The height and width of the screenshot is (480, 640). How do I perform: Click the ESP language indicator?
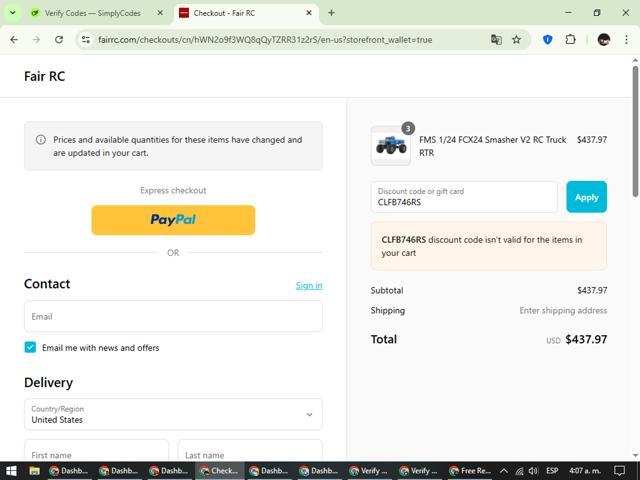[x=552, y=471]
